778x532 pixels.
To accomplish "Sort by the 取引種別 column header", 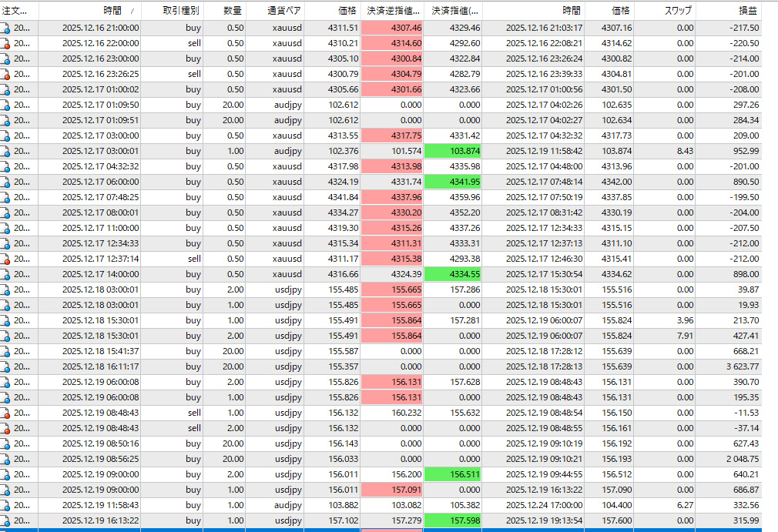I will click(x=173, y=11).
